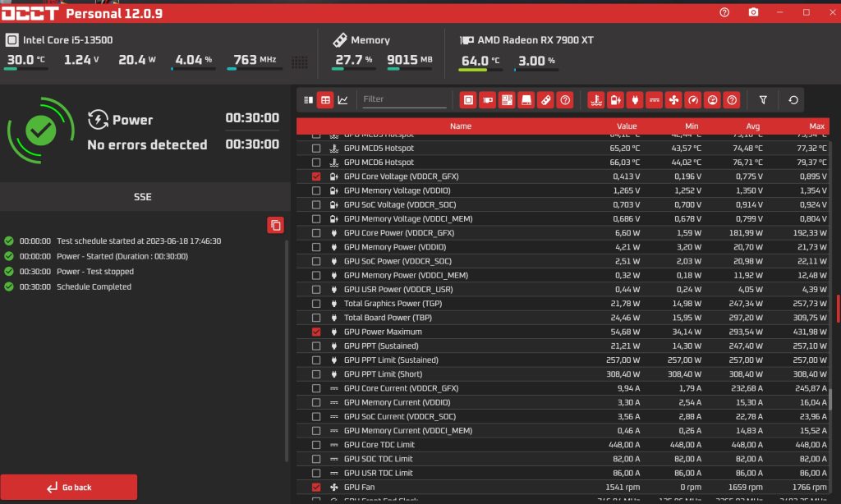Click the GPU PPT Limit (Short) row name
Image resolution: width=841 pixels, height=504 pixels.
[383, 374]
